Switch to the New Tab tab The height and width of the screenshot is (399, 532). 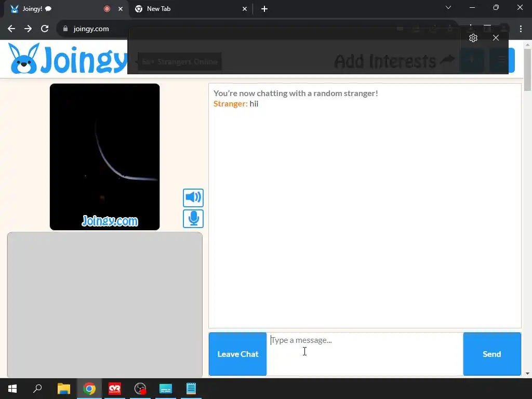coord(190,9)
